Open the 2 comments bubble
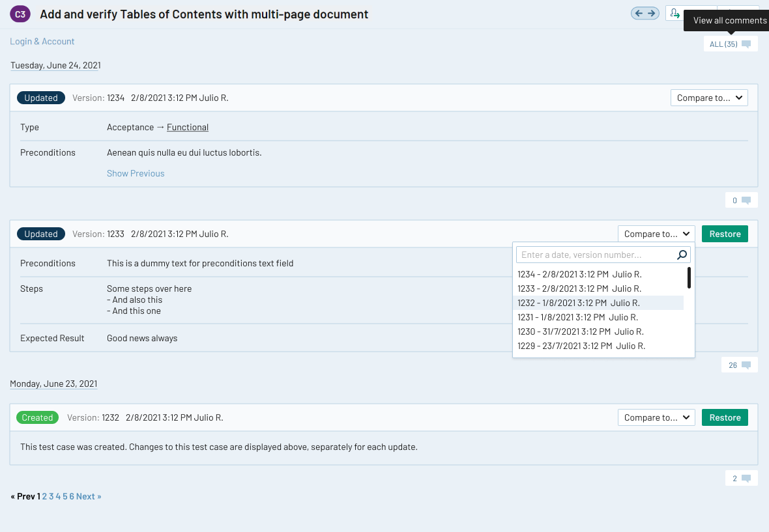This screenshot has height=532, width=769. pos(741,479)
